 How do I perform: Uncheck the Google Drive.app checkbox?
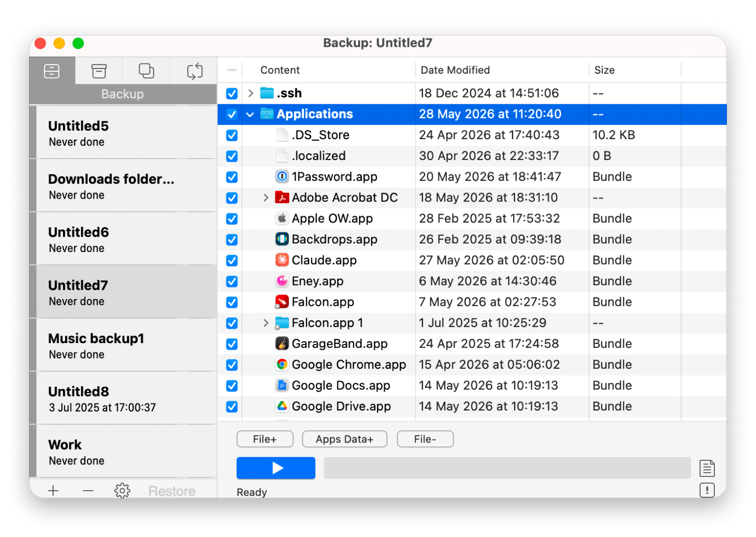tap(232, 406)
